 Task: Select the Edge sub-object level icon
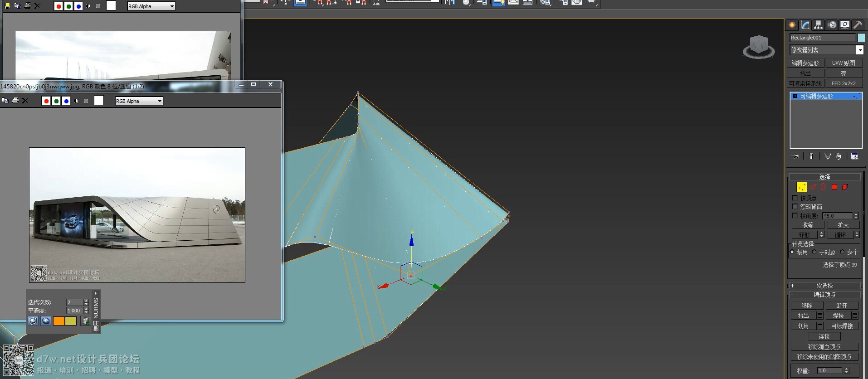coord(813,187)
